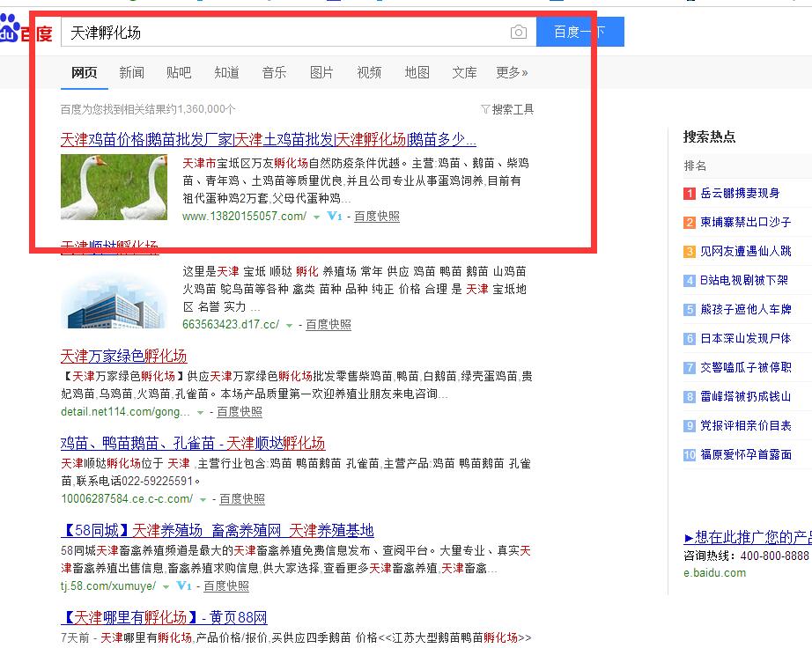
Task: Open hot search 见网友遭遇仙人跳
Action: pos(746,252)
